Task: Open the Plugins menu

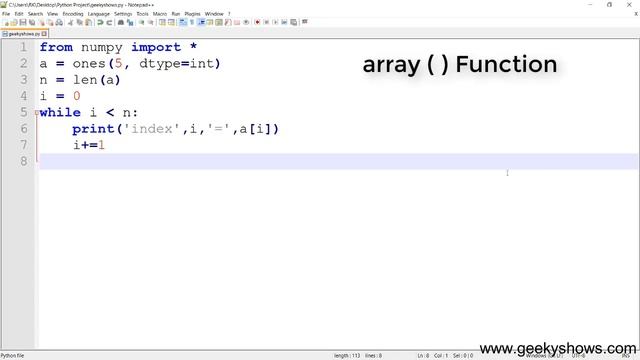Action: pos(192,14)
